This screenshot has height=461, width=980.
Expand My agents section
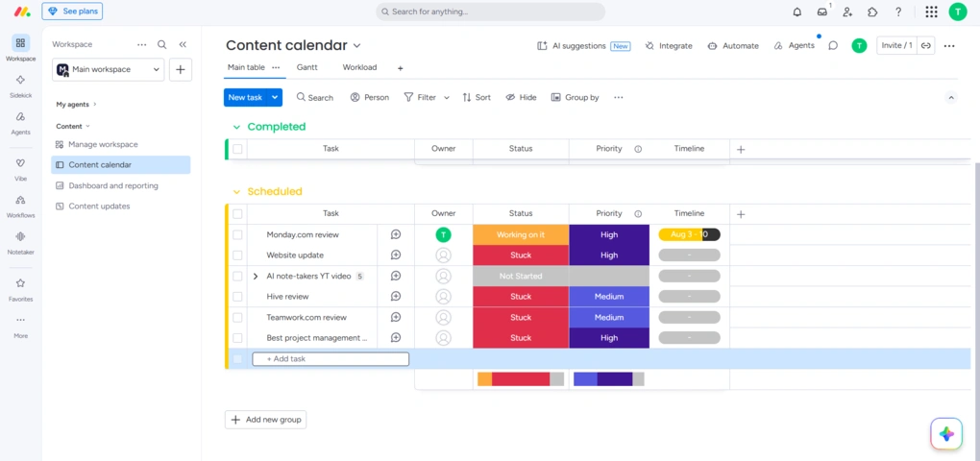tap(76, 105)
